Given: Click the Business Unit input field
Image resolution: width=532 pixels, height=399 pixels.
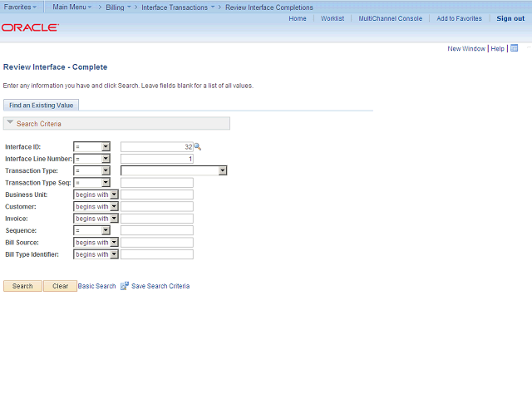Looking at the screenshot, I should click(x=157, y=195).
